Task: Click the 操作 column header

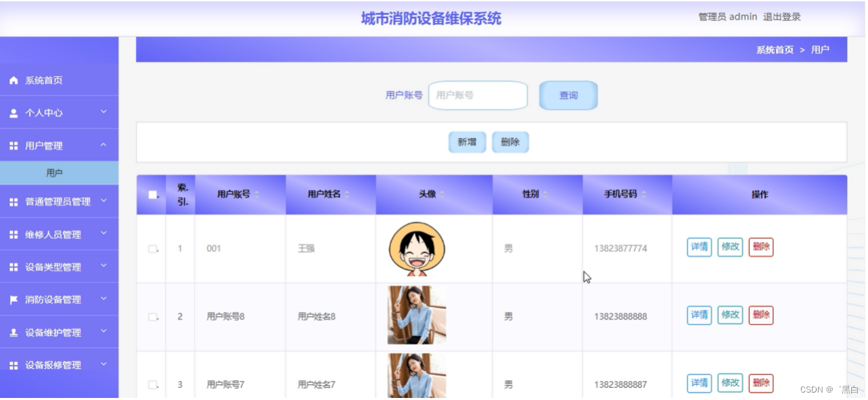Action: coord(760,195)
